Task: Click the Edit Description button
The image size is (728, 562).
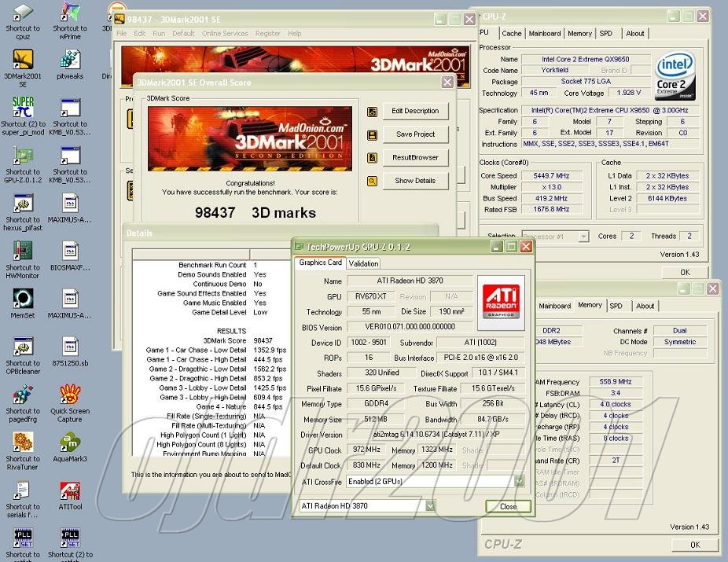Action: click(415, 111)
